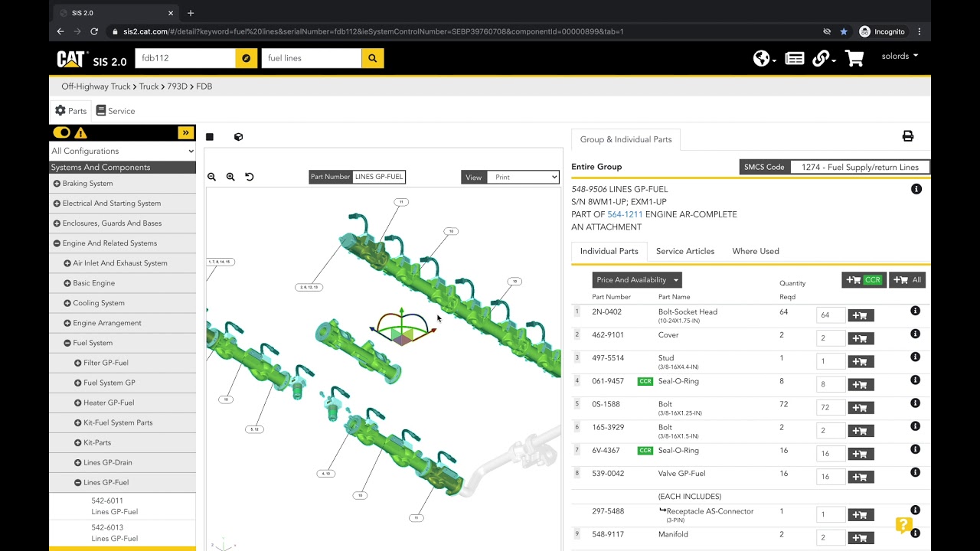Click the warning triangle icon in the sidebar
The image size is (980, 551).
tap(80, 132)
